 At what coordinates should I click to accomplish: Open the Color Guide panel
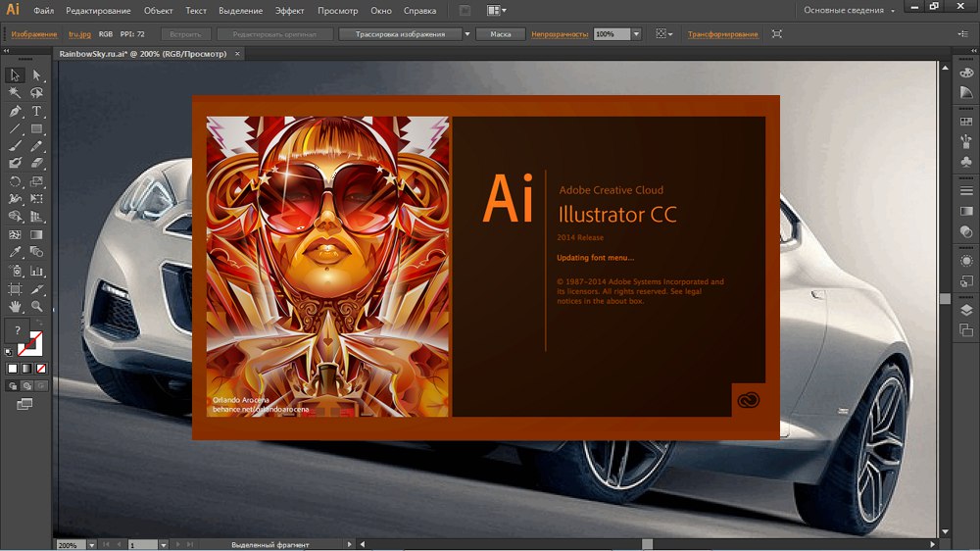pos(966,92)
